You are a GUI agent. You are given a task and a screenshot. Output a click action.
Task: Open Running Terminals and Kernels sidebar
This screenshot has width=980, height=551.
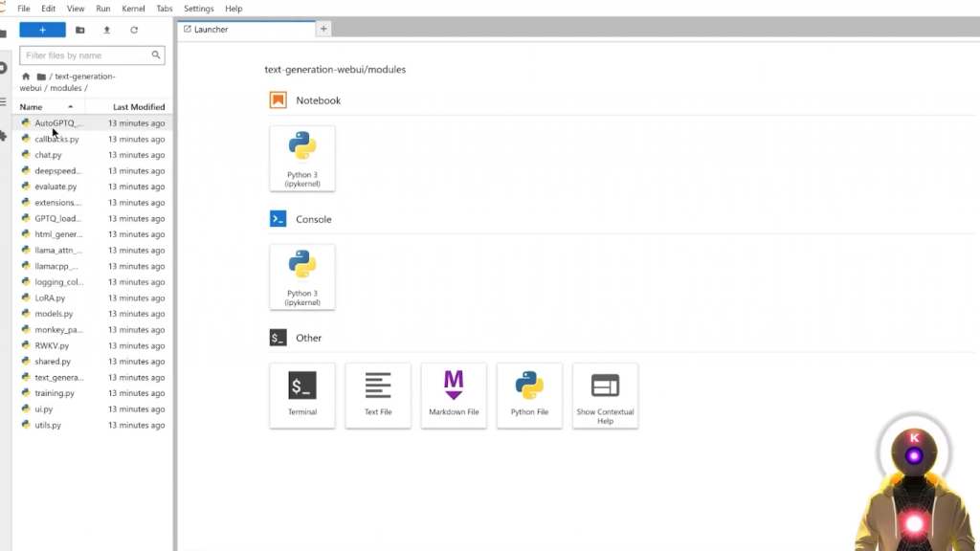[x=3, y=68]
